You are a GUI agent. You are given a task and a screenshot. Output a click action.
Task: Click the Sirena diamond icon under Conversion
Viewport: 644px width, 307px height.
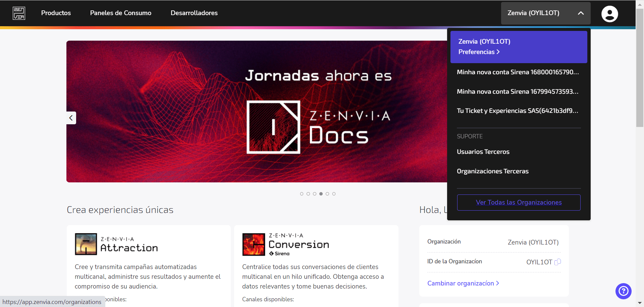click(x=271, y=253)
